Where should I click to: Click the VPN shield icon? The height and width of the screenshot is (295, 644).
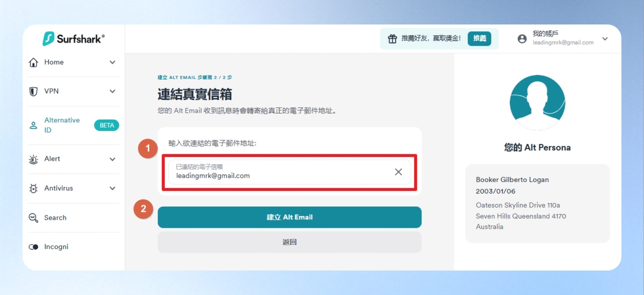(34, 92)
